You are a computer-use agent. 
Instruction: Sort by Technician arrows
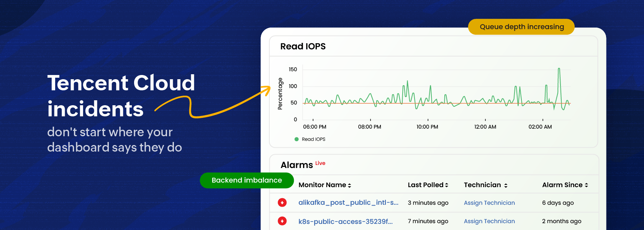point(506,185)
